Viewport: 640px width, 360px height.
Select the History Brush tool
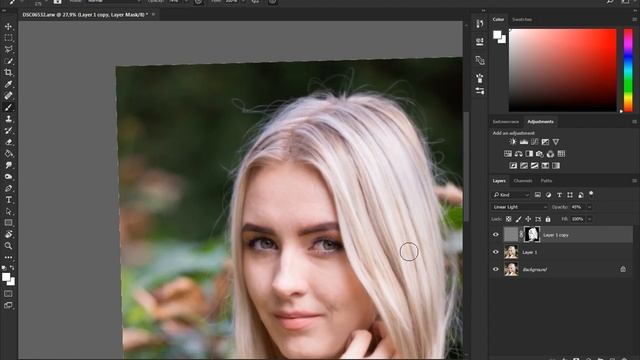[x=8, y=130]
